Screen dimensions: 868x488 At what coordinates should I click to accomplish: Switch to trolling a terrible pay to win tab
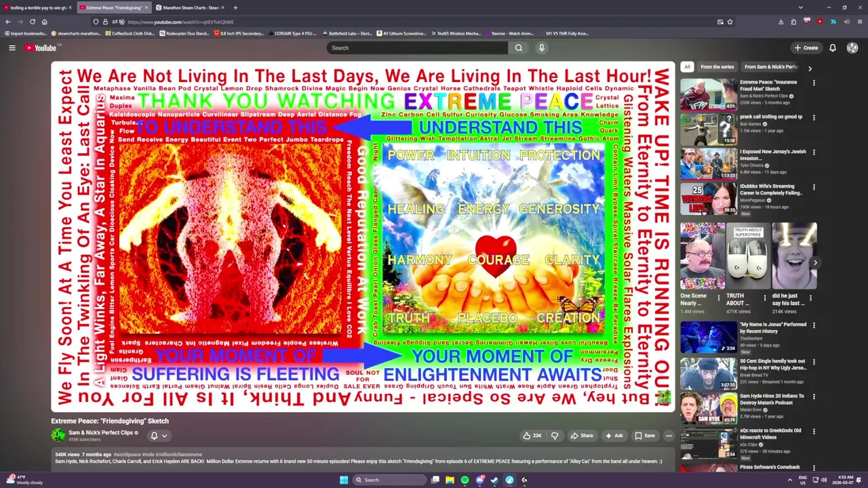[x=37, y=7]
